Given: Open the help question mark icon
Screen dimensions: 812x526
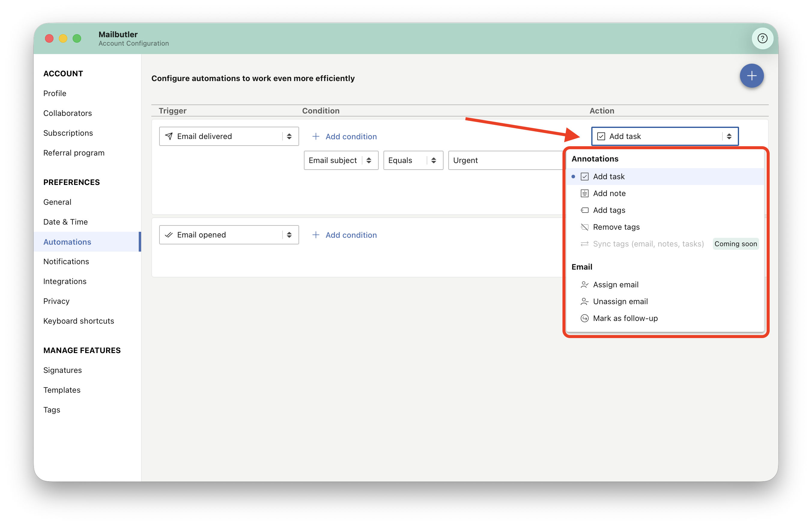Looking at the screenshot, I should click(762, 38).
